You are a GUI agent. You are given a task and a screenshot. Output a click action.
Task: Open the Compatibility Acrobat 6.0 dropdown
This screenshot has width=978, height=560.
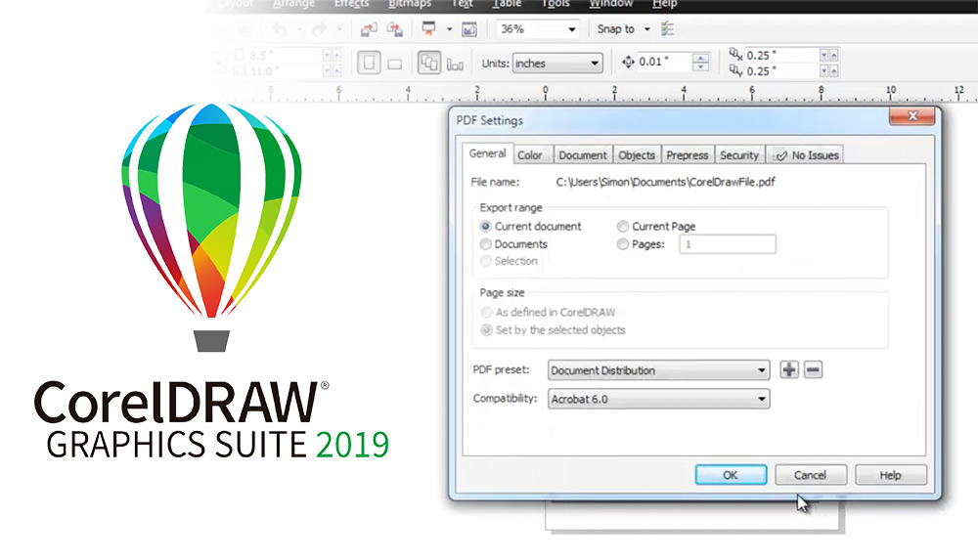tap(658, 399)
